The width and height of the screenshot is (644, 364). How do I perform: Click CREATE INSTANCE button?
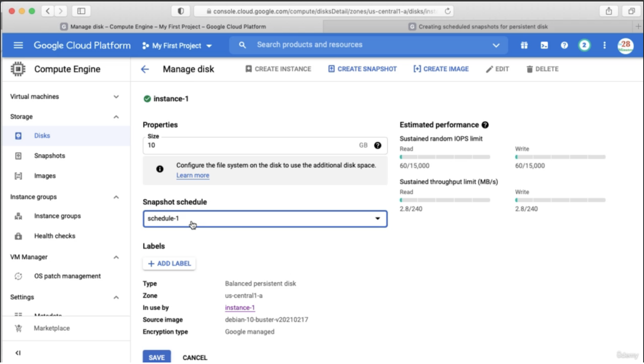pos(278,69)
